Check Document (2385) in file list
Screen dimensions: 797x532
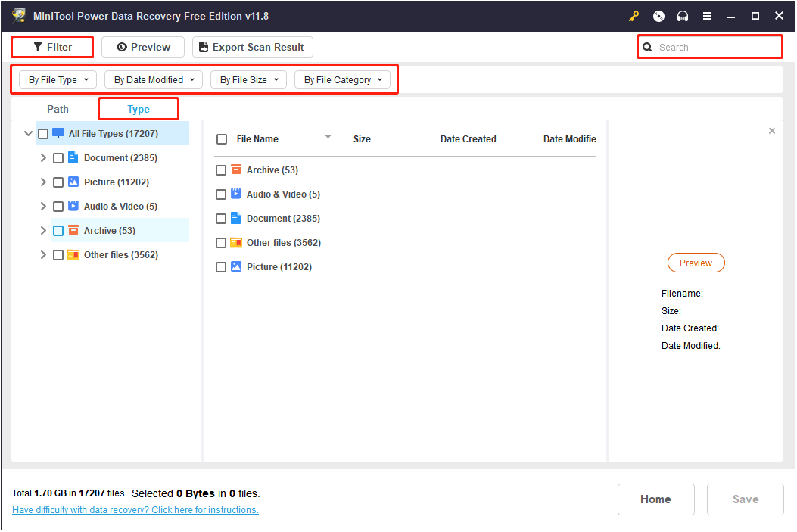pos(220,219)
